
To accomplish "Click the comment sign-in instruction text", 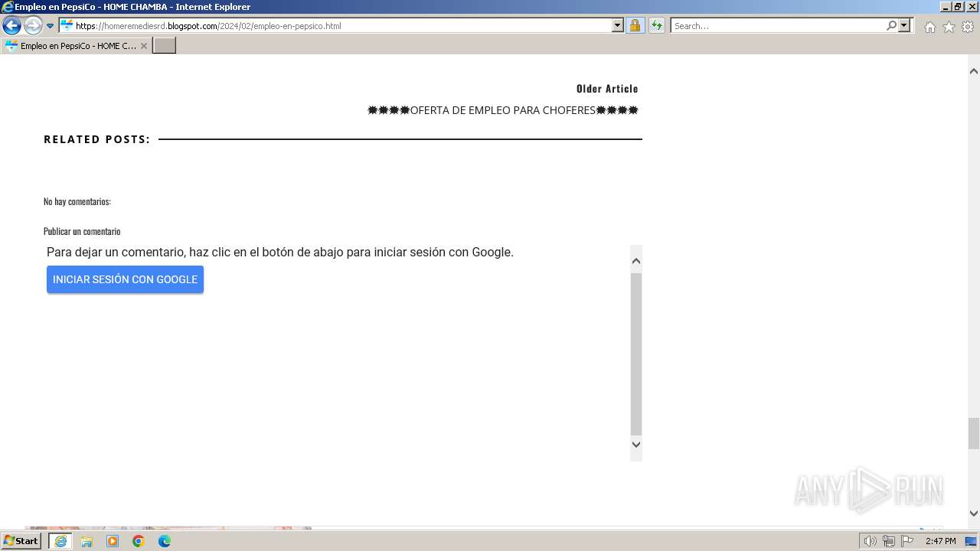I will 280,252.
